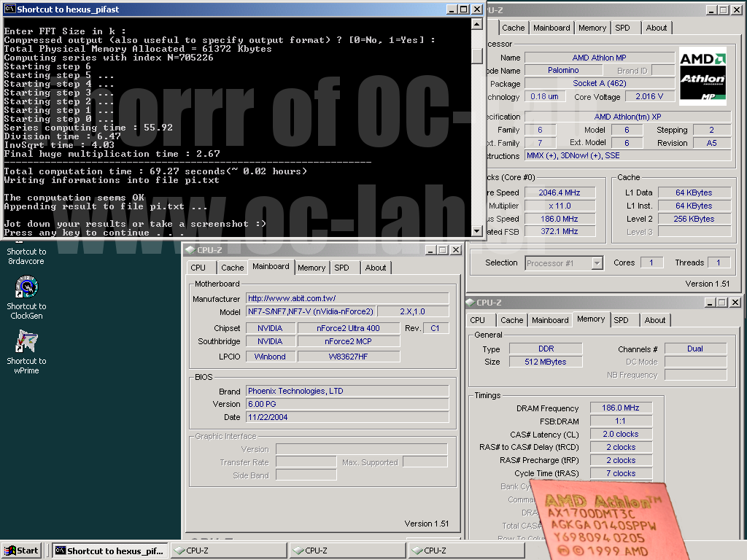Click scroll down arrow in pifast console
The image size is (747, 560).
[x=477, y=231]
